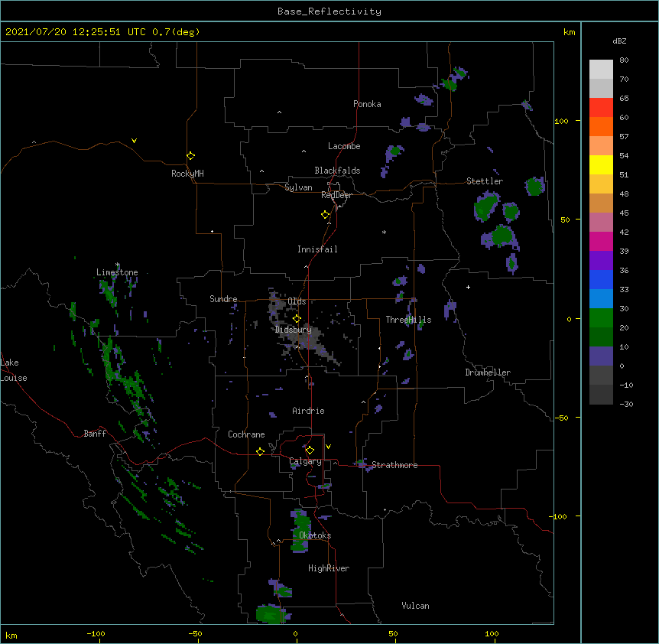Click the yellow diamond marker south of RedDeer

pos(326,215)
